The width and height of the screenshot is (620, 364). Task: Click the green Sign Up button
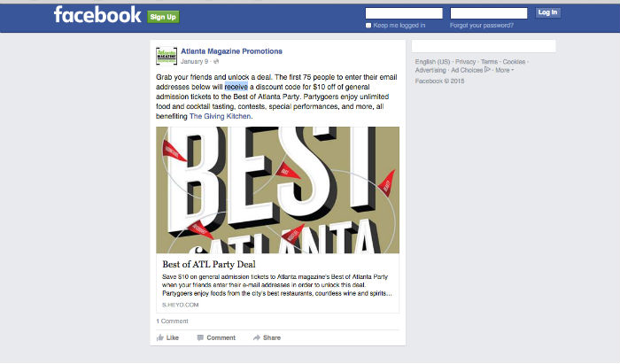[x=163, y=17]
